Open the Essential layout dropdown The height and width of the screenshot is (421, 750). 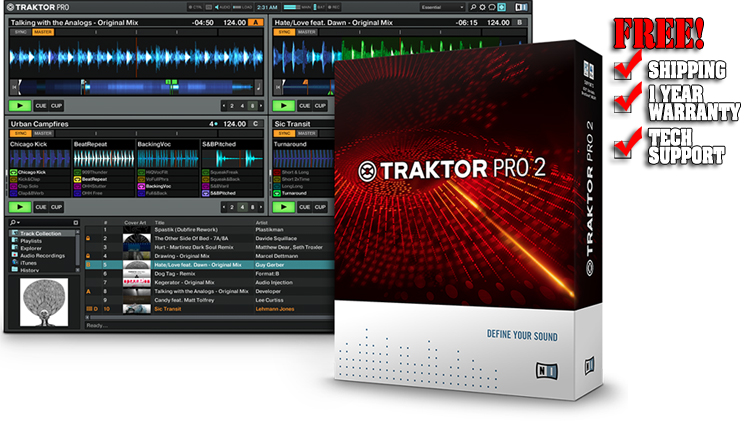(x=442, y=7)
